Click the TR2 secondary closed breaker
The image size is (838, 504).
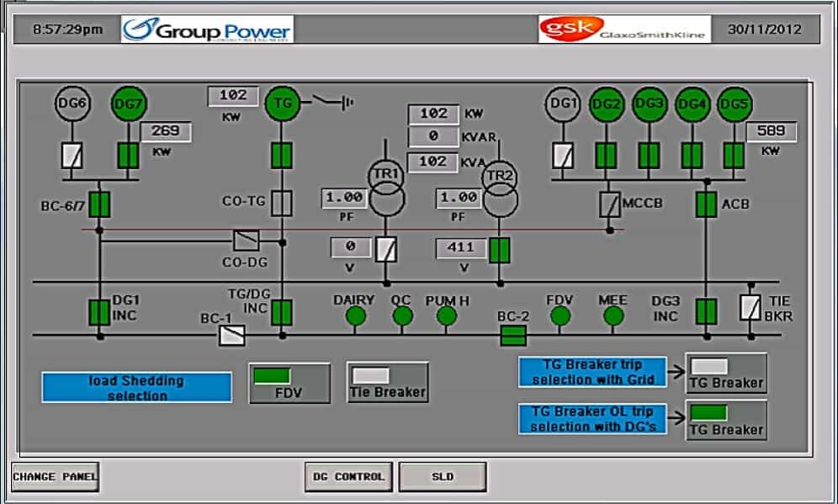click(500, 250)
